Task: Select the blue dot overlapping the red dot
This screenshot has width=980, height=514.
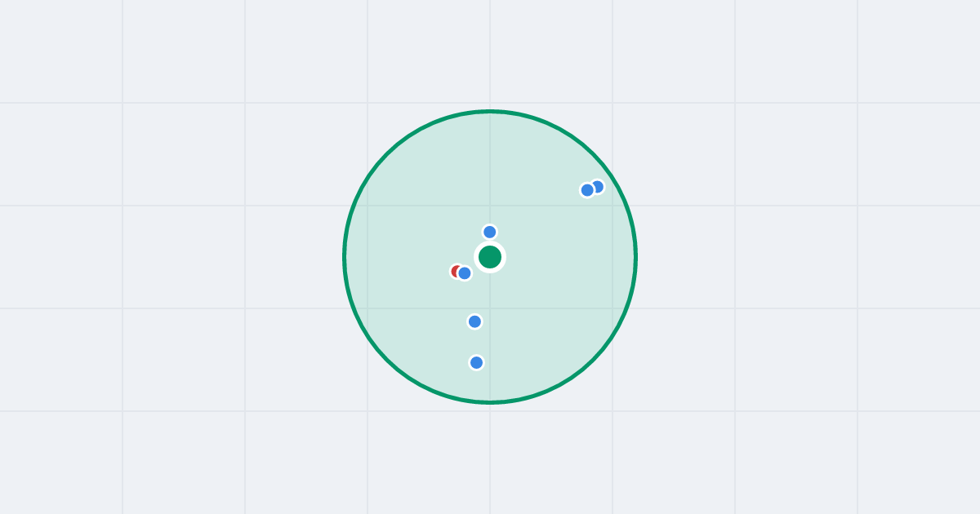Action: [x=465, y=273]
